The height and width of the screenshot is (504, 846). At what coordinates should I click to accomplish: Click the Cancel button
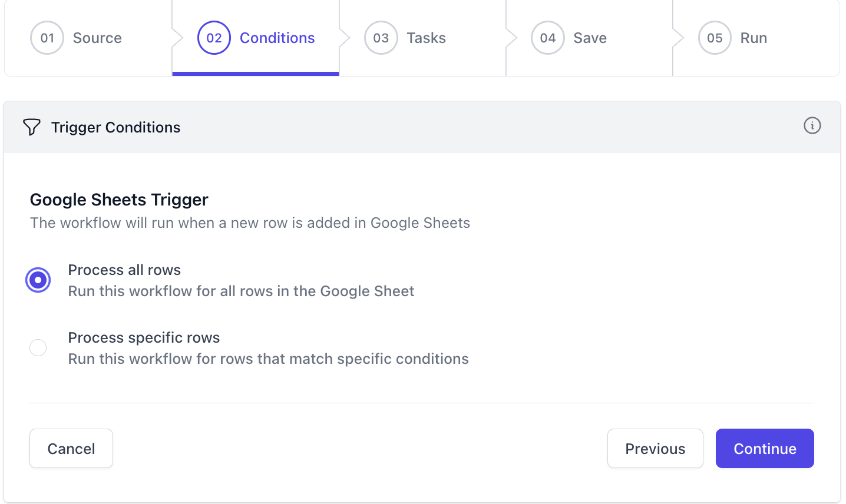click(71, 449)
